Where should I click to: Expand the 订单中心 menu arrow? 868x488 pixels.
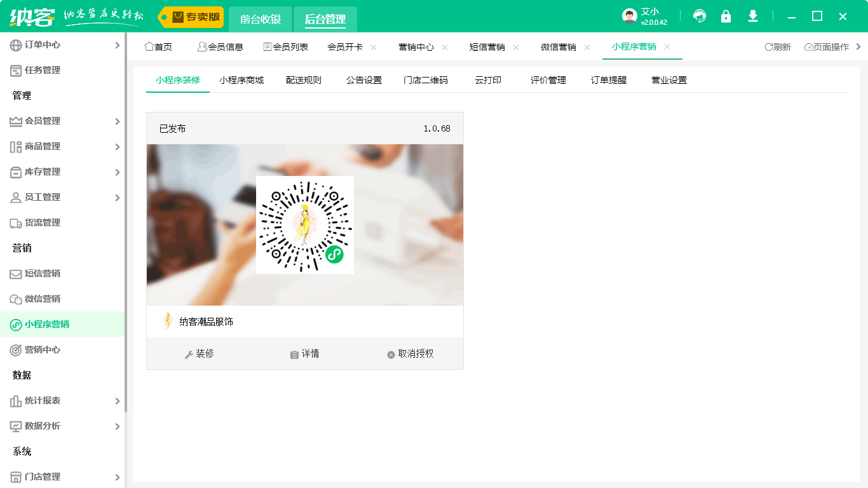pyautogui.click(x=117, y=45)
